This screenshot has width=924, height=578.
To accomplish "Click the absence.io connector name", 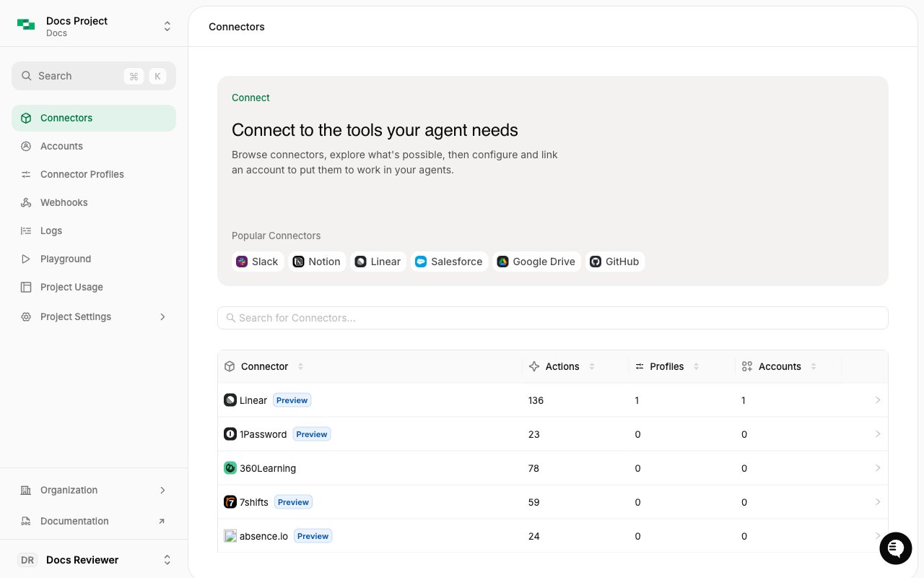I will click(x=263, y=536).
